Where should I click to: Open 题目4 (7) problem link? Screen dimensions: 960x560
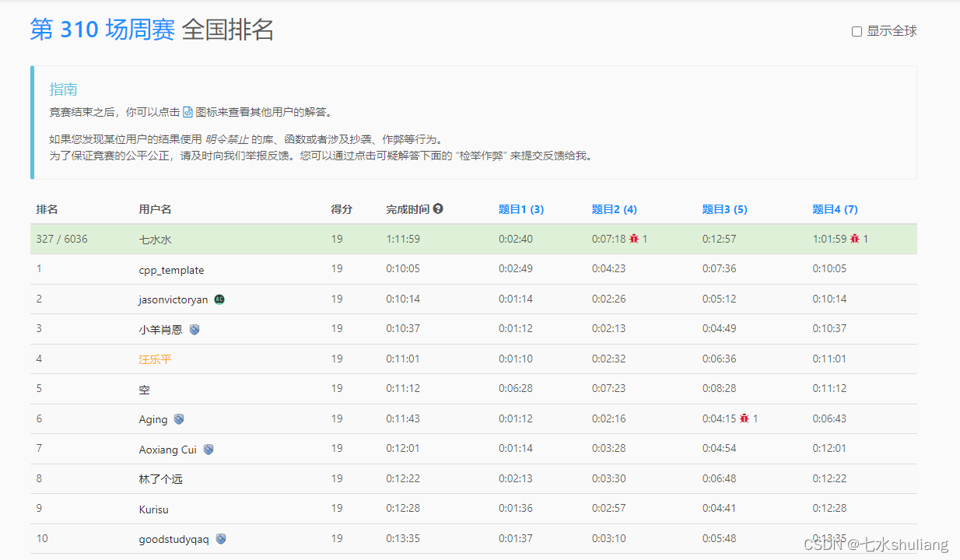pyautogui.click(x=836, y=209)
